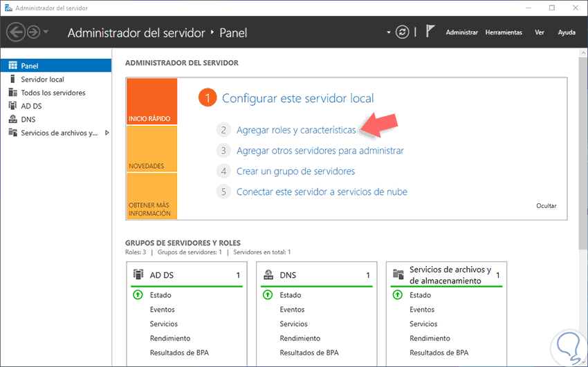Open Servicios in DNS tile
The image size is (588, 367).
pos(293,323)
